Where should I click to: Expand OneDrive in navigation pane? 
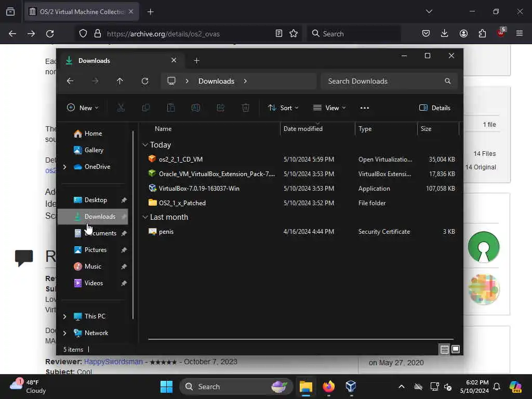(65, 167)
